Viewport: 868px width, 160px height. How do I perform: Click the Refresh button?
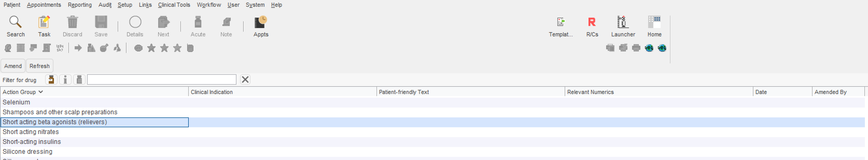(x=39, y=66)
